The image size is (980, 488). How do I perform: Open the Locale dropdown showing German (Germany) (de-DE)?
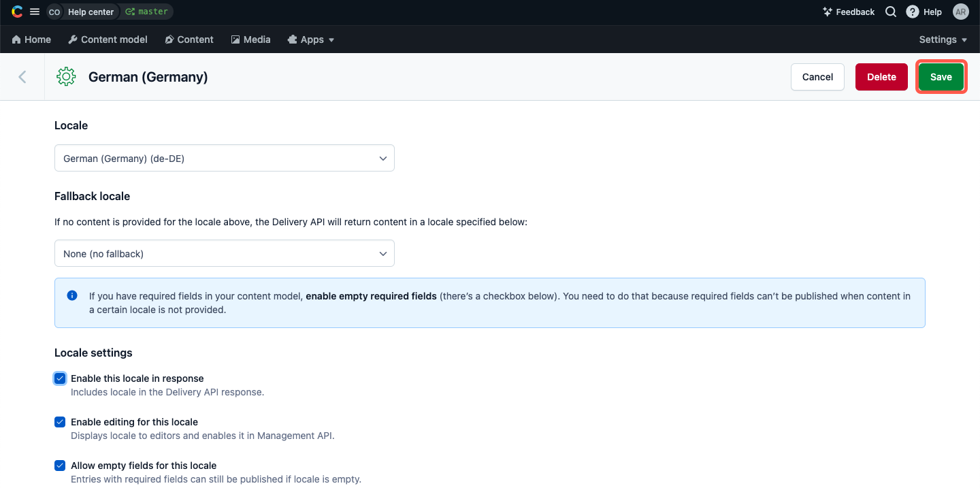[224, 158]
